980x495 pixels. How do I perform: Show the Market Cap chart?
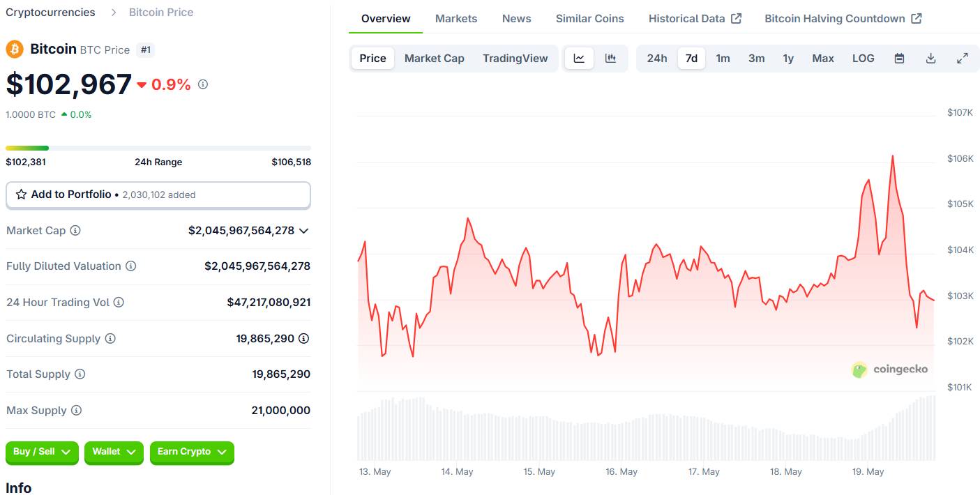pyautogui.click(x=435, y=59)
